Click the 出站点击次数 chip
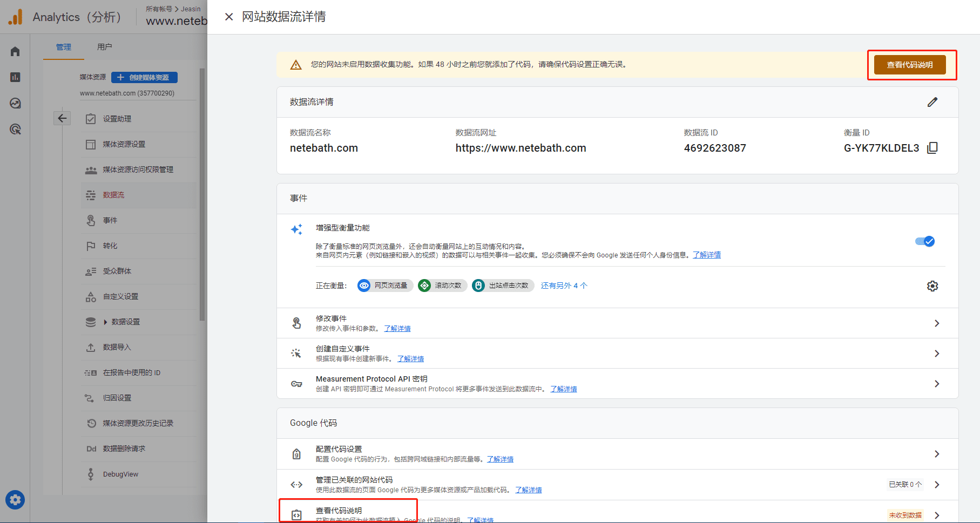The image size is (980, 523). click(503, 286)
